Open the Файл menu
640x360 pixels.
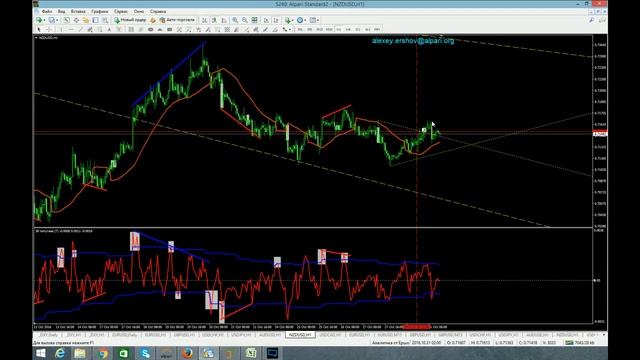point(47,11)
